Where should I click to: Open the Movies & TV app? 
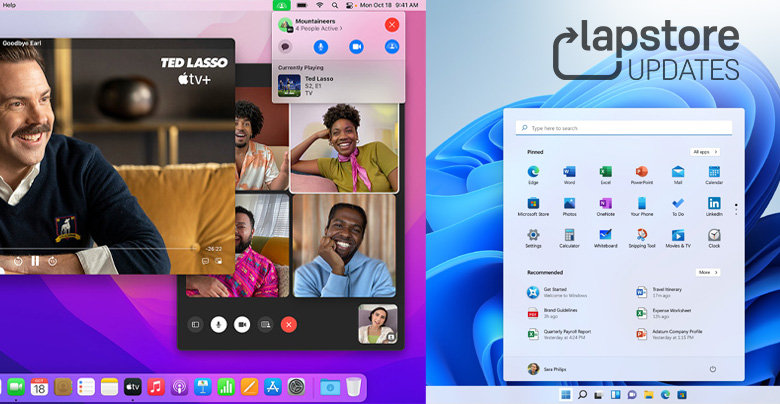[x=678, y=238]
